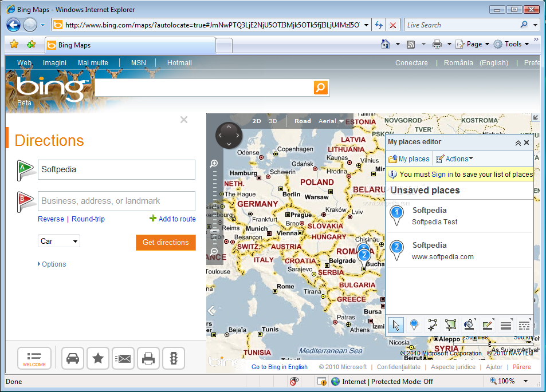Switch to the Bing Maps browser tab
The image size is (546, 392).
pyautogui.click(x=130, y=45)
